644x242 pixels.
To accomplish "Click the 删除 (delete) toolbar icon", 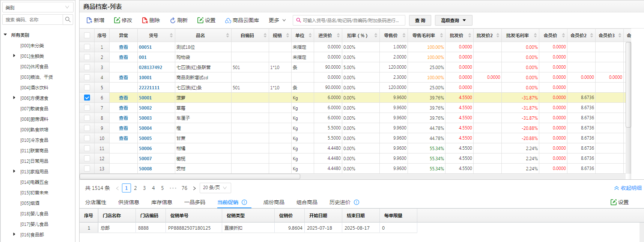I will 145,20.
